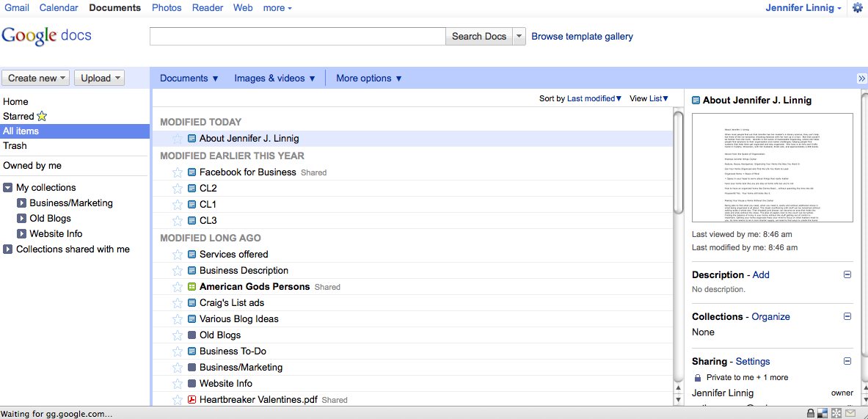Click the PDF icon for Heartbreaker Valentines.pdf
The image size is (868, 419).
(x=192, y=399)
